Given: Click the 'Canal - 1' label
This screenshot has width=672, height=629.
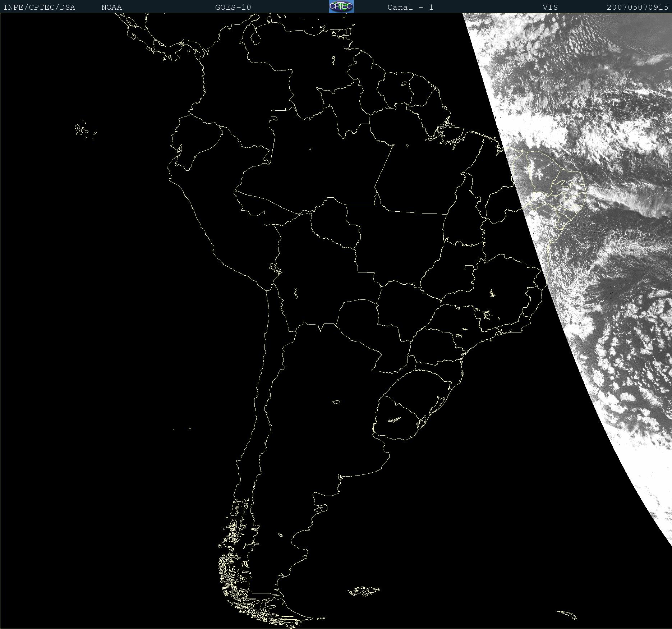Looking at the screenshot, I should tap(410, 7).
